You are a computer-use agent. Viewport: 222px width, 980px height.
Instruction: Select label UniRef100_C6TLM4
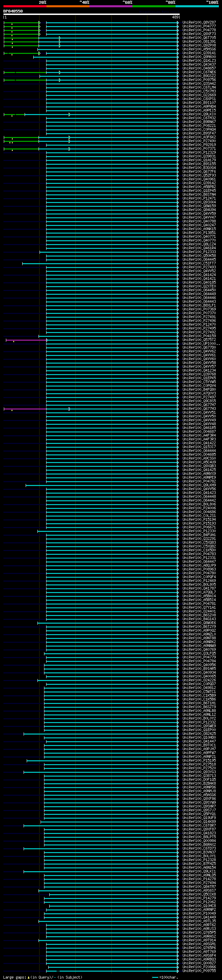pyautogui.click(x=199, y=88)
